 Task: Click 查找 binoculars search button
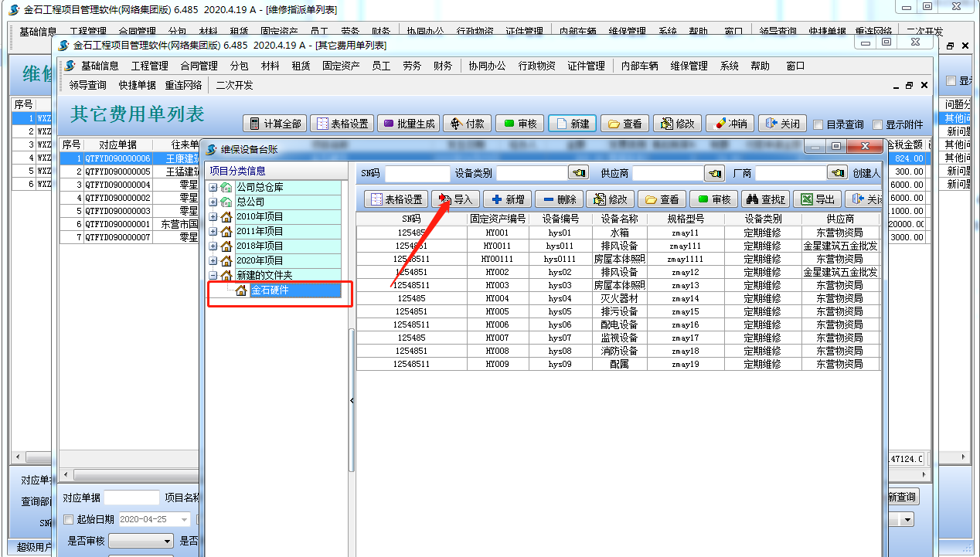764,199
